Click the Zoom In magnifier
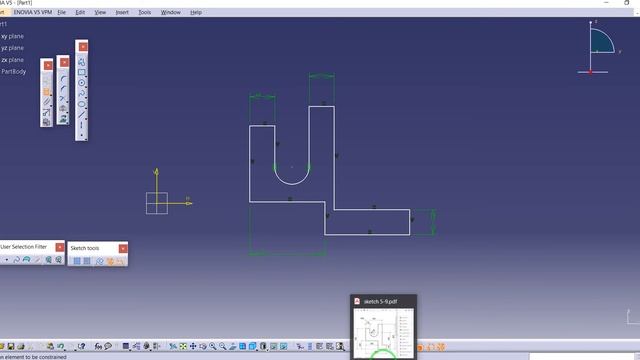The width and height of the screenshot is (640, 360). [x=212, y=347]
